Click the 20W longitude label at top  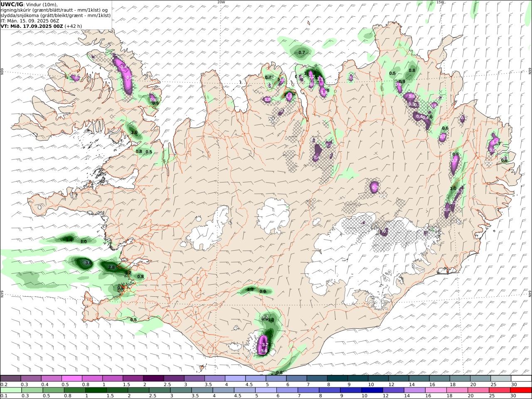[x=221, y=2]
